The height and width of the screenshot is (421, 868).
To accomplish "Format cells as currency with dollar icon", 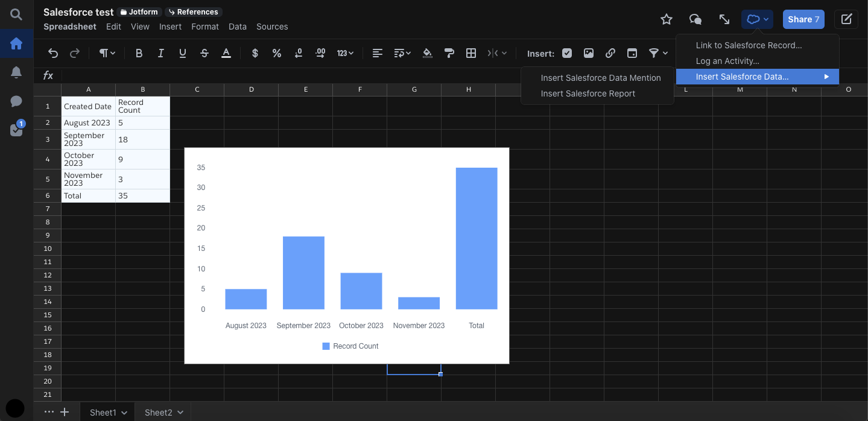I will 255,53.
